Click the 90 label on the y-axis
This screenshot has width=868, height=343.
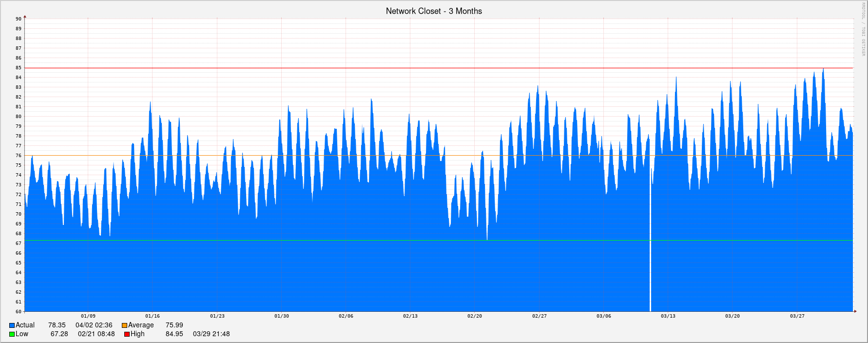pyautogui.click(x=19, y=19)
